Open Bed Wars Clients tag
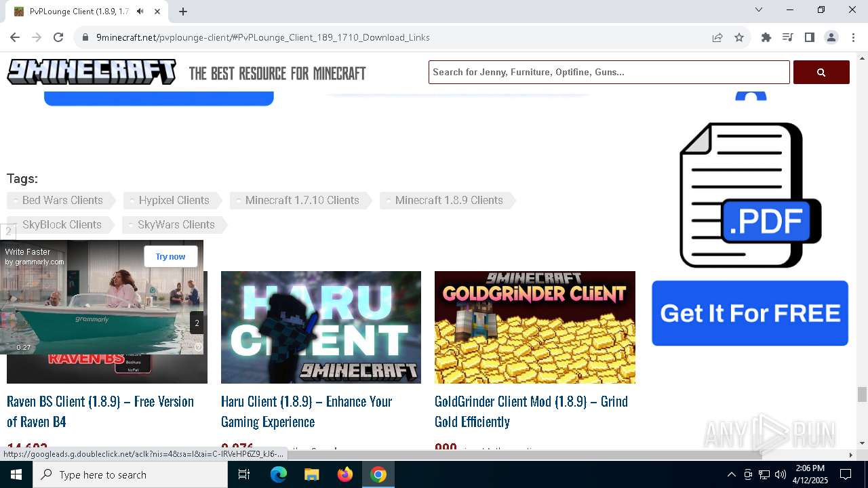The width and height of the screenshot is (868, 488). pos(62,200)
